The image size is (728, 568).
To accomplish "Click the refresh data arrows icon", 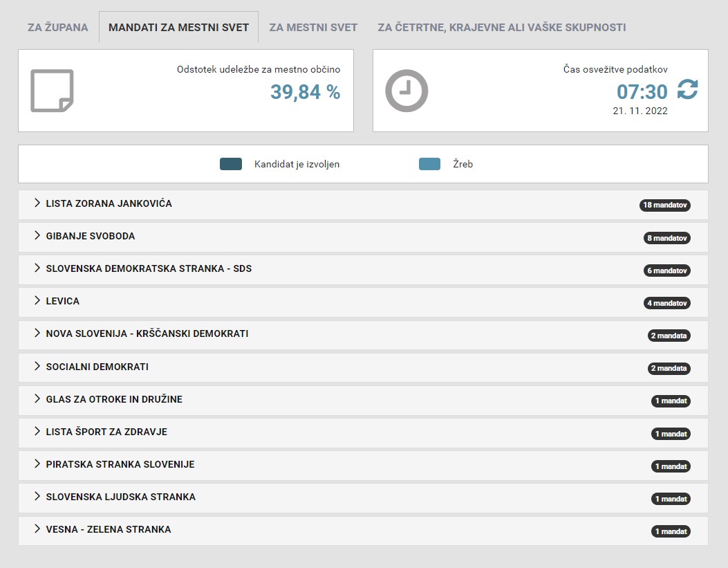I will click(x=687, y=90).
